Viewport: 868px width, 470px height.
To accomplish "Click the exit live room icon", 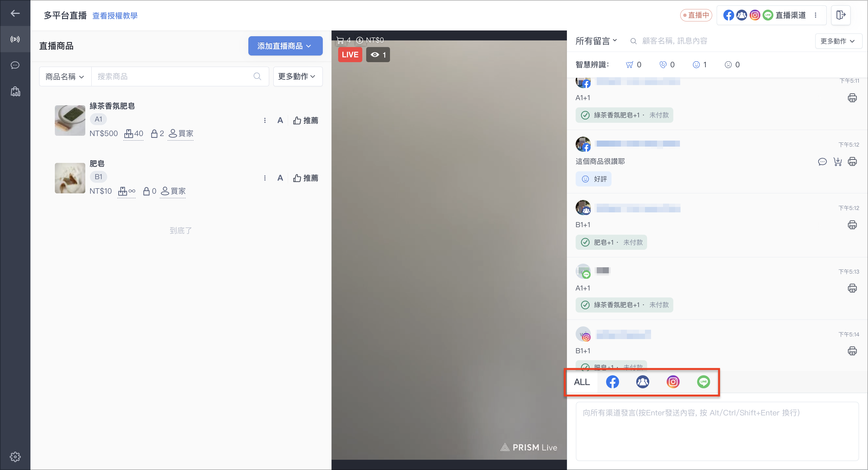I will [841, 15].
